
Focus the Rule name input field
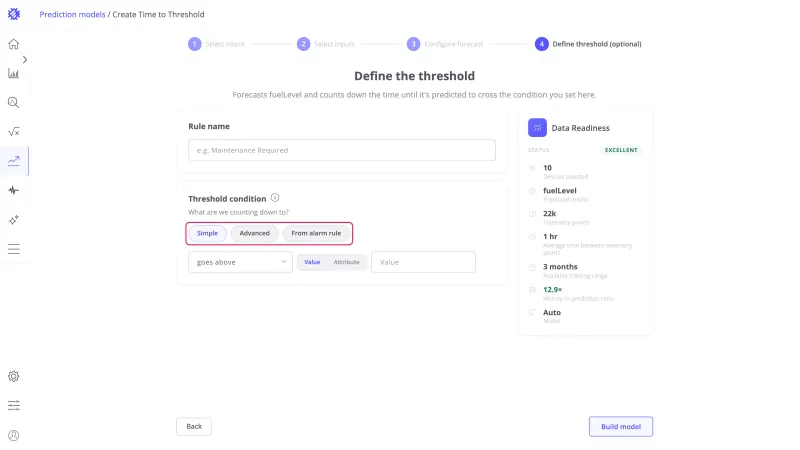(342, 150)
